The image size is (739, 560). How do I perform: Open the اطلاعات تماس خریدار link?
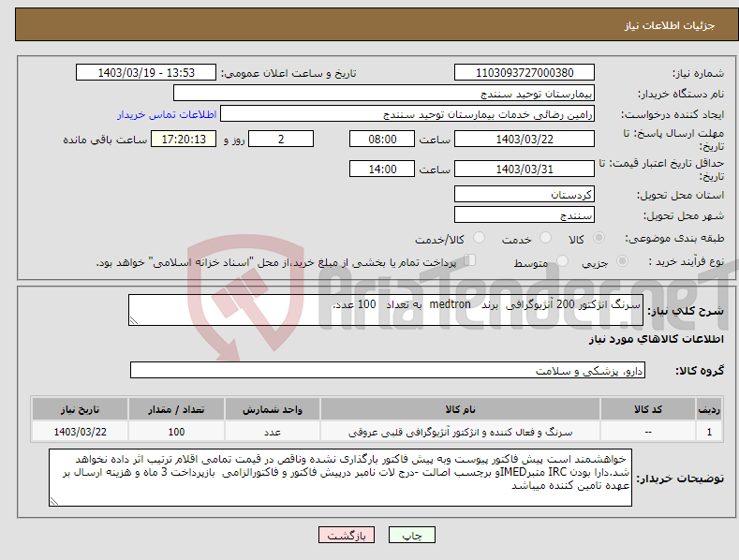coord(167,114)
